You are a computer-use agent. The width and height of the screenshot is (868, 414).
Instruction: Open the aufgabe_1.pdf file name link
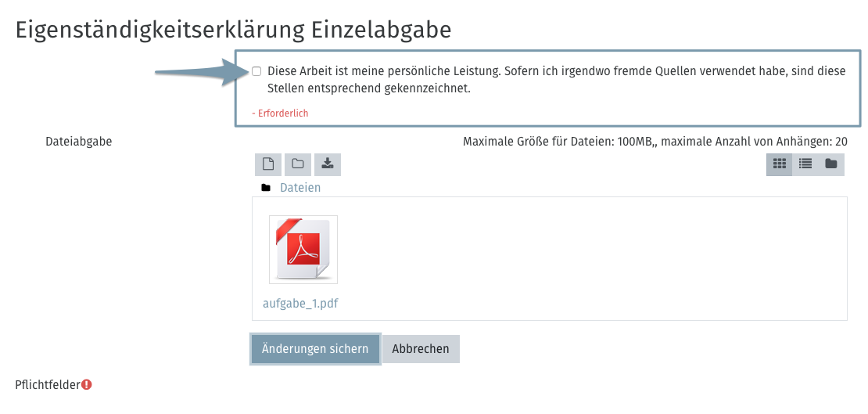(x=300, y=304)
